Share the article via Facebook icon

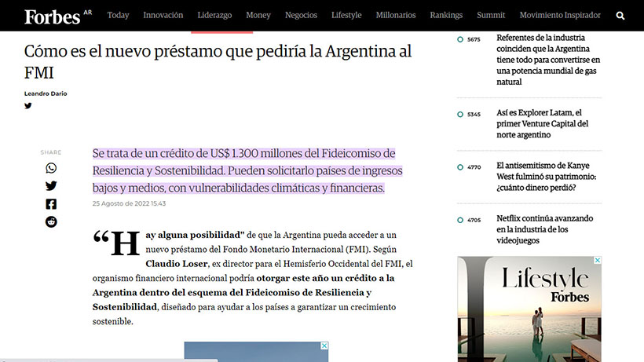(x=51, y=204)
